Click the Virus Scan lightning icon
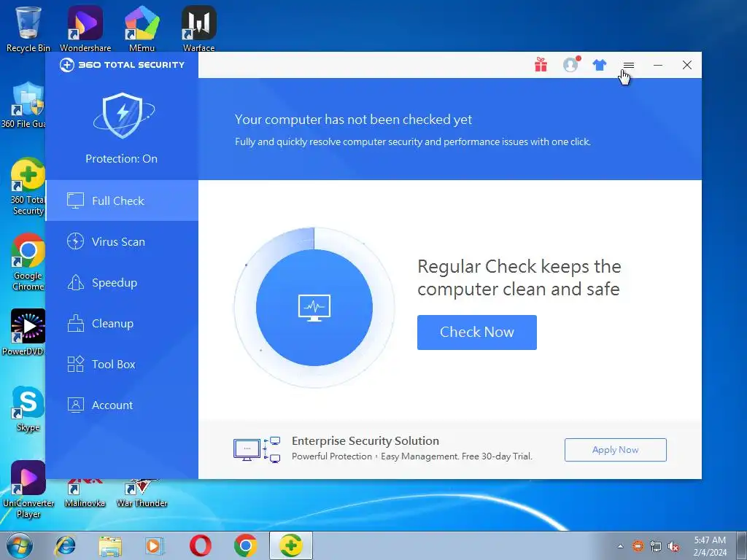Viewport: 747px width, 560px height. click(75, 241)
